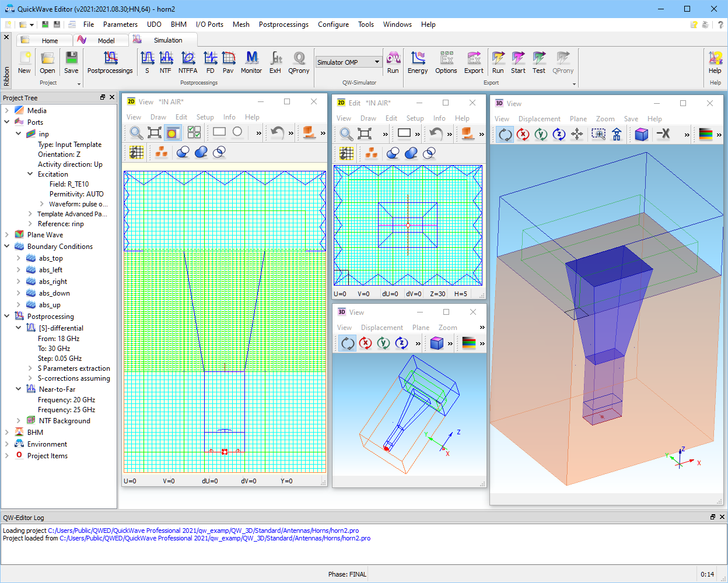
Task: Click Start in the Export group
Action: point(518,62)
